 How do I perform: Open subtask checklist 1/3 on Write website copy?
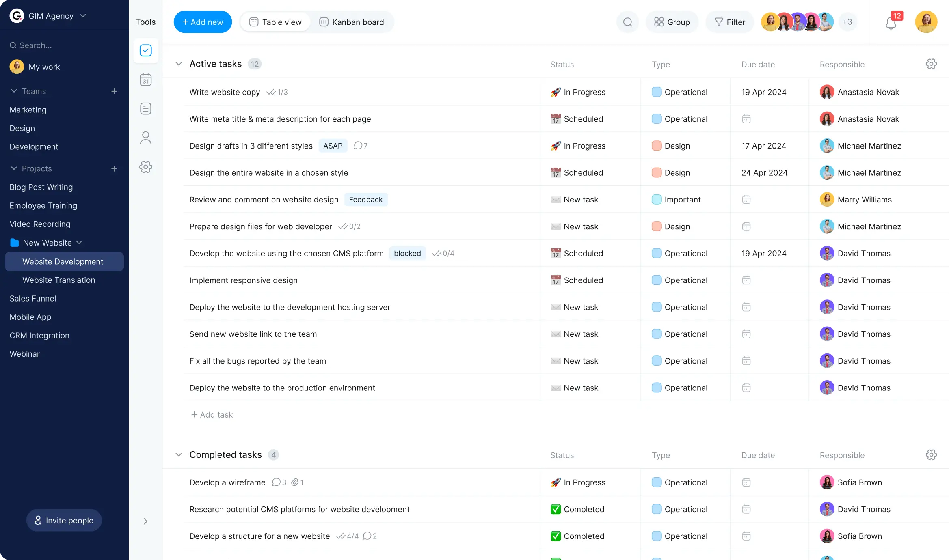pos(277,92)
